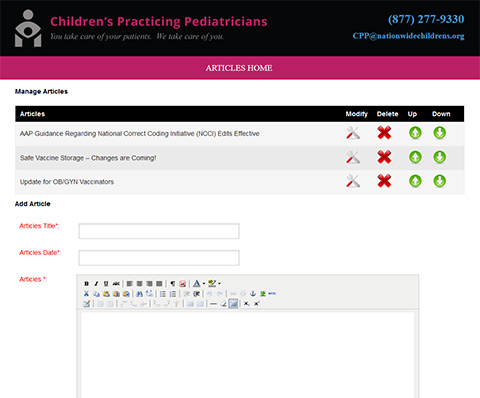Click the (877) 277-9330 phone number

(x=426, y=19)
